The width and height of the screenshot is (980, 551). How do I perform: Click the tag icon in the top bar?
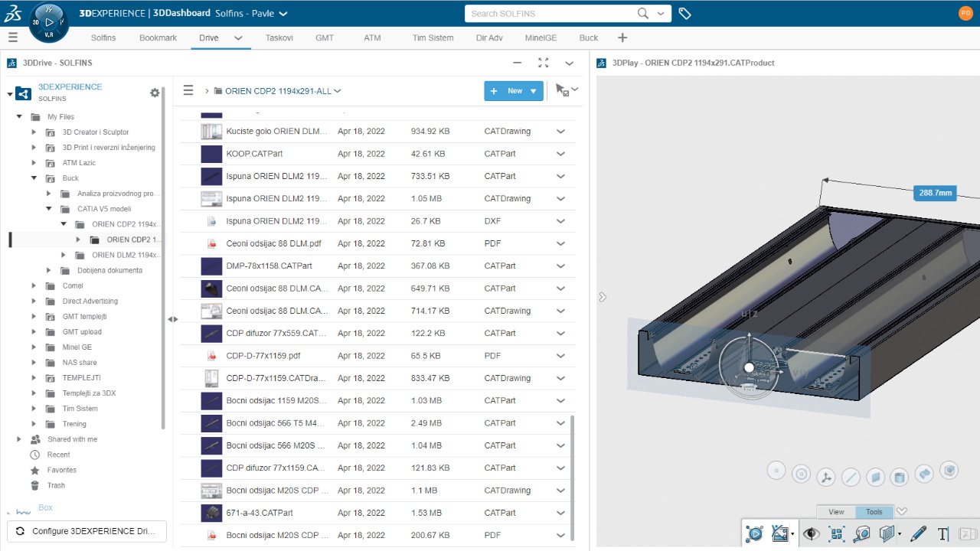pyautogui.click(x=685, y=13)
